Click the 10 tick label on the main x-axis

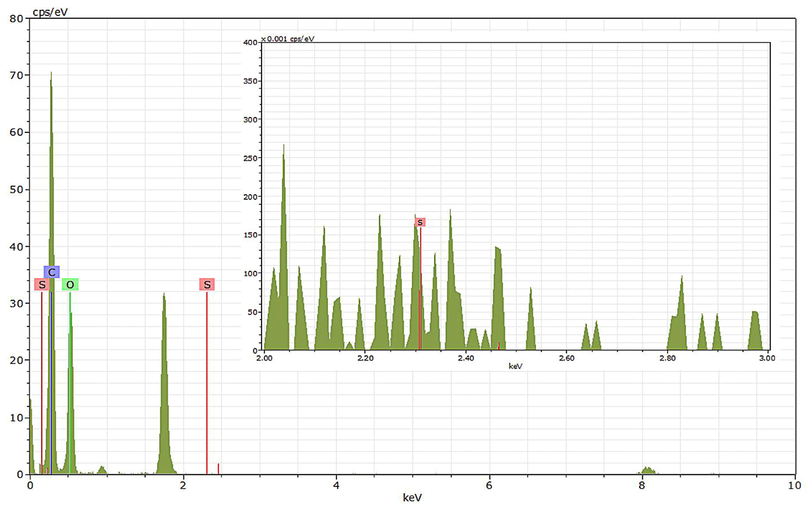coord(794,485)
